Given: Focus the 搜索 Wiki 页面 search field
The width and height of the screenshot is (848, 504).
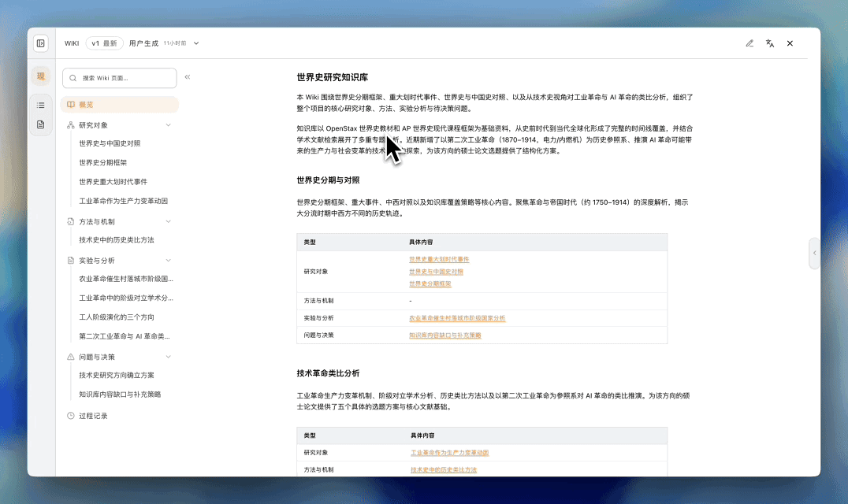Looking at the screenshot, I should 120,78.
